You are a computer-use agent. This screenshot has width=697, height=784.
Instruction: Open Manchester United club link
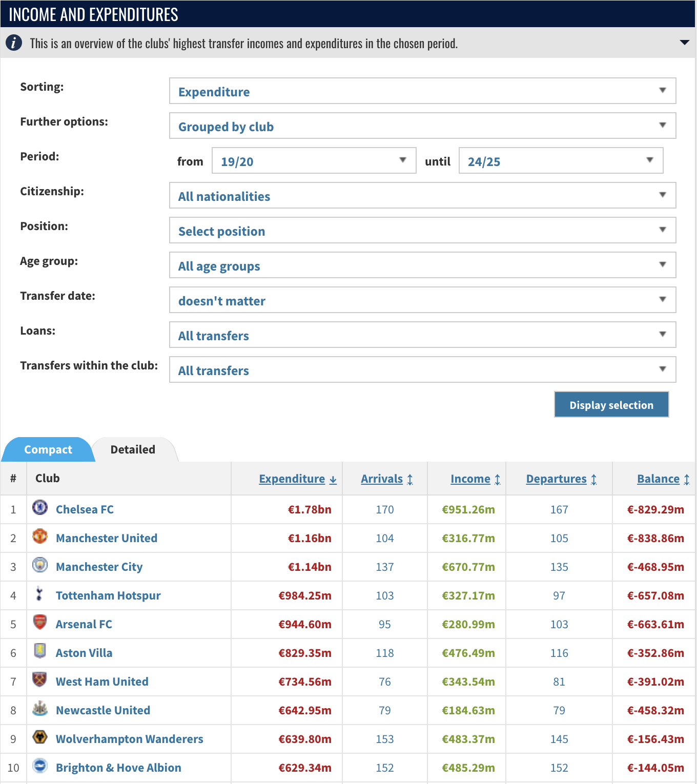click(107, 538)
